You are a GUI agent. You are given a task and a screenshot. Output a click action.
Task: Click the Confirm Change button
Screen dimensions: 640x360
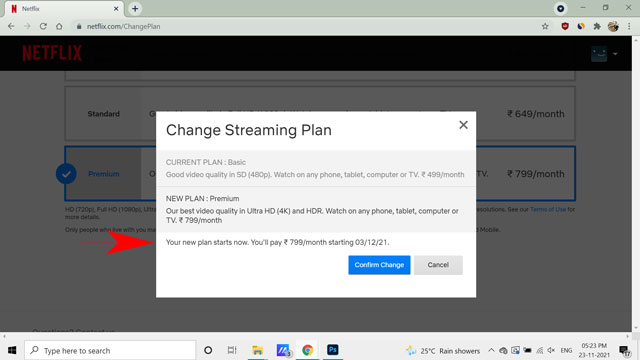(x=379, y=265)
